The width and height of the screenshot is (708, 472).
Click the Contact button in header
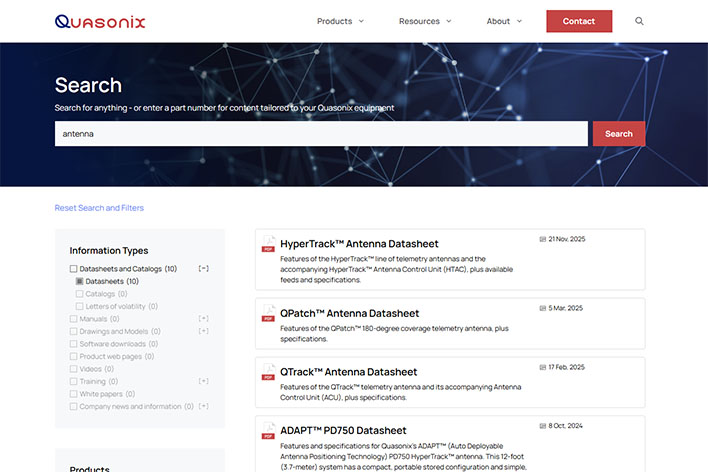point(579,21)
